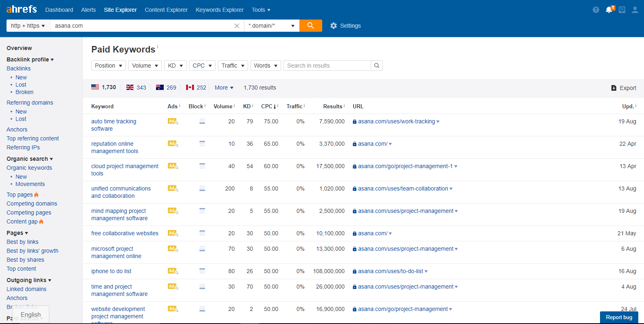Open Organic keywords in sidebar
644x324 pixels.
point(29,168)
